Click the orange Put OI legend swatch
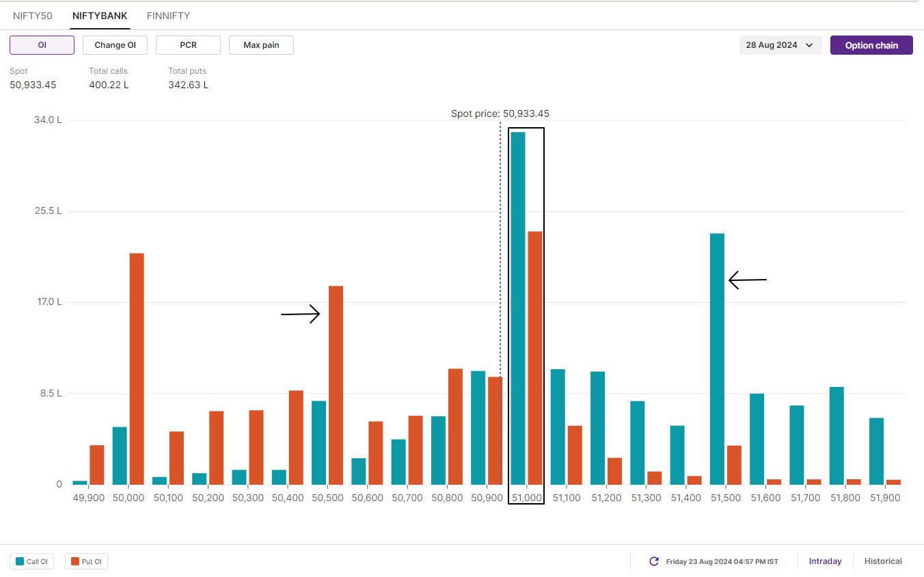This screenshot has width=924, height=577. 74,562
